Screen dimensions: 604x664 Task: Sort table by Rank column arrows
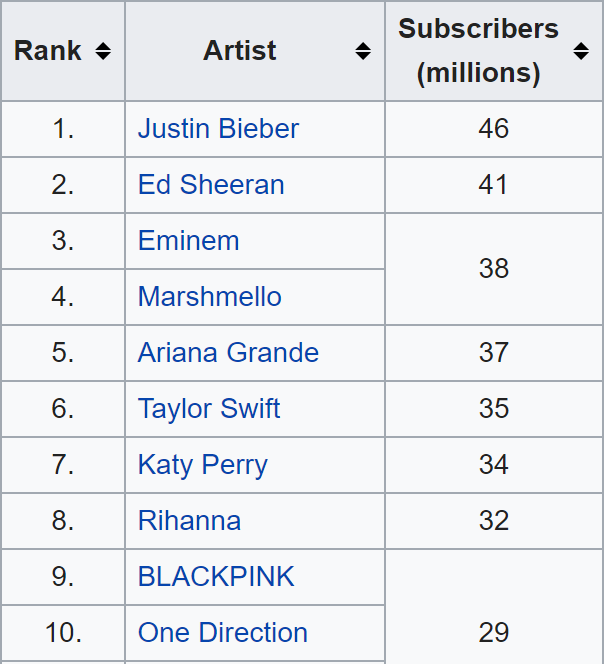click(103, 51)
